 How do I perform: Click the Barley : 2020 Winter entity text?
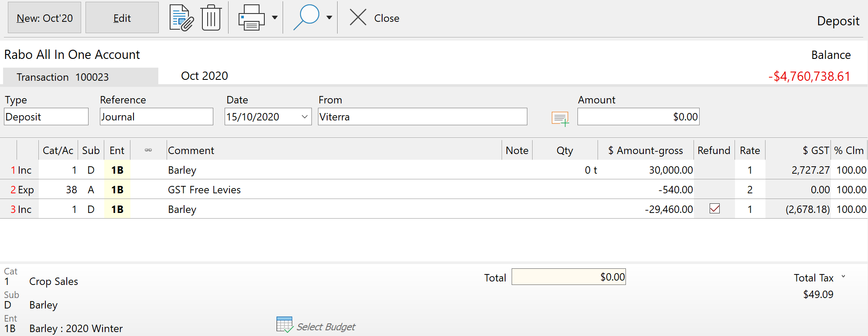tap(76, 329)
